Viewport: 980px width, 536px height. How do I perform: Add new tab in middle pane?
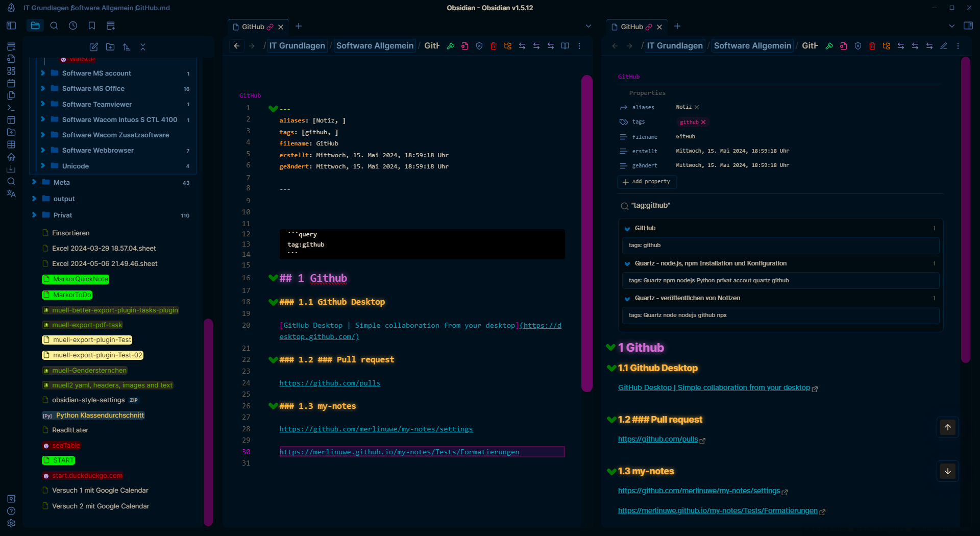click(299, 26)
